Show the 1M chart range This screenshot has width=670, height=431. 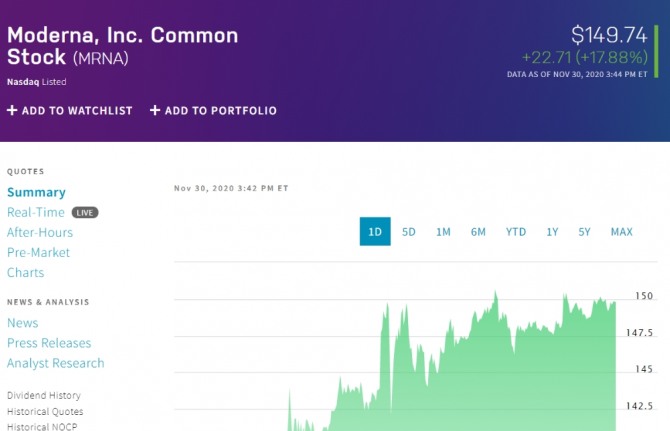click(x=443, y=232)
